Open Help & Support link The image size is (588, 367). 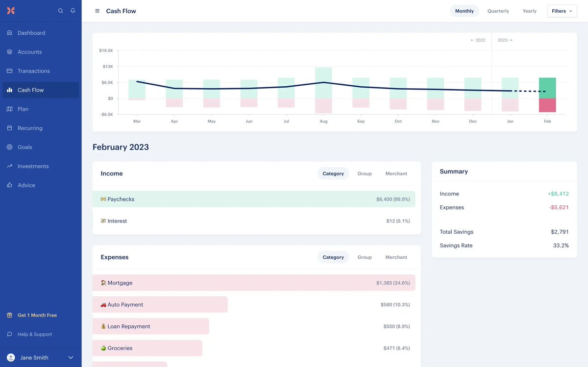(35, 334)
